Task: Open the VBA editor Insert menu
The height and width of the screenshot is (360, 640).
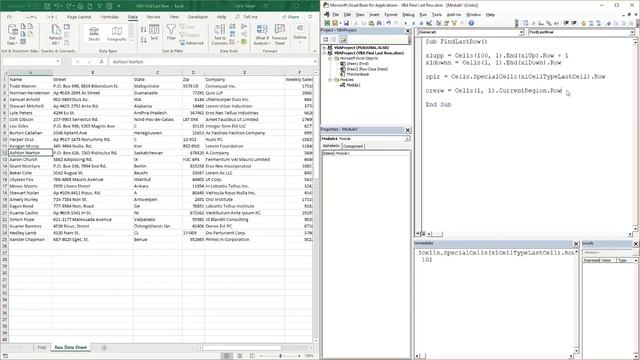Action: [x=374, y=14]
